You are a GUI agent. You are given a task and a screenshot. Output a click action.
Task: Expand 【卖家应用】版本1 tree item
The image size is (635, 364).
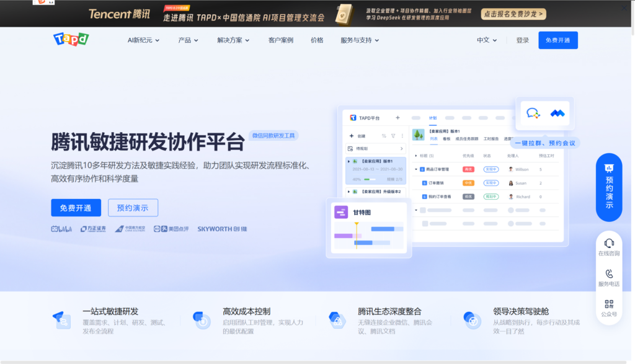(349, 161)
